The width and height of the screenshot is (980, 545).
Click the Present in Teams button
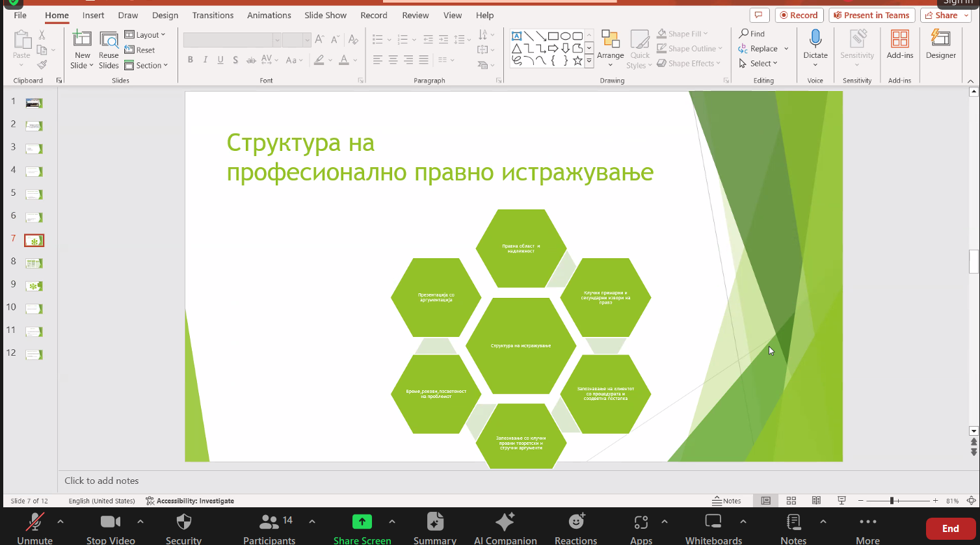(x=871, y=15)
